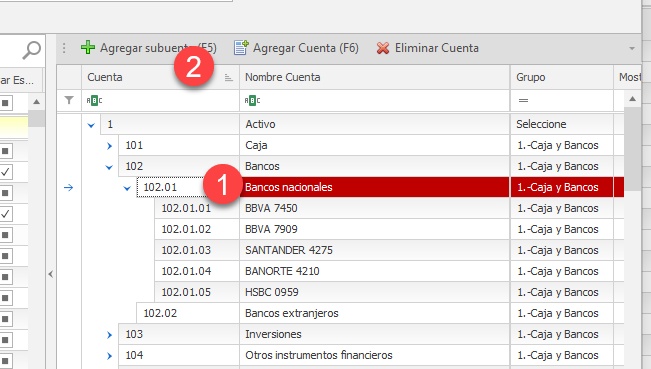The height and width of the screenshot is (369, 651).
Task: Collapse account 102.01 Bancos nacionales
Action: click(127, 188)
